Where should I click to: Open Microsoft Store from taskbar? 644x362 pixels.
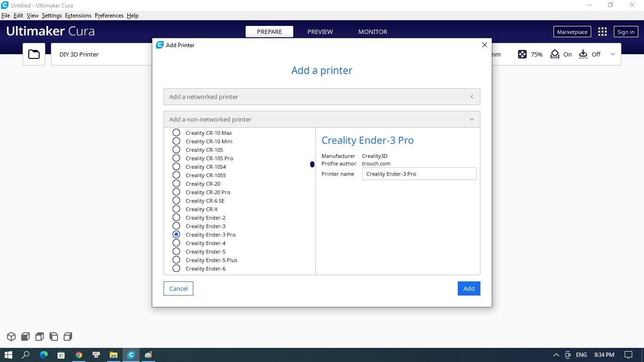coord(61,355)
